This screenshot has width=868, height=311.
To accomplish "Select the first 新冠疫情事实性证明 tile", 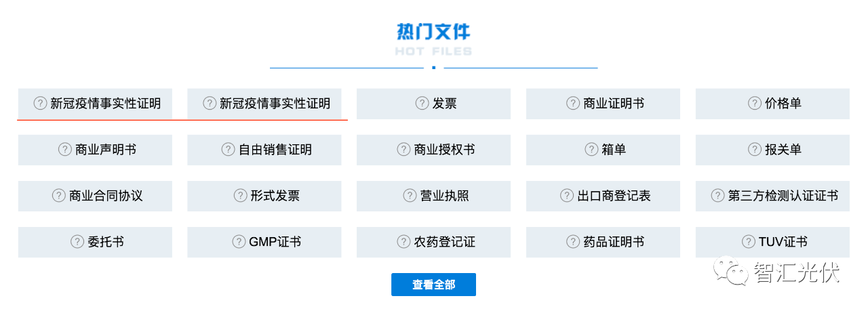I will [95, 104].
